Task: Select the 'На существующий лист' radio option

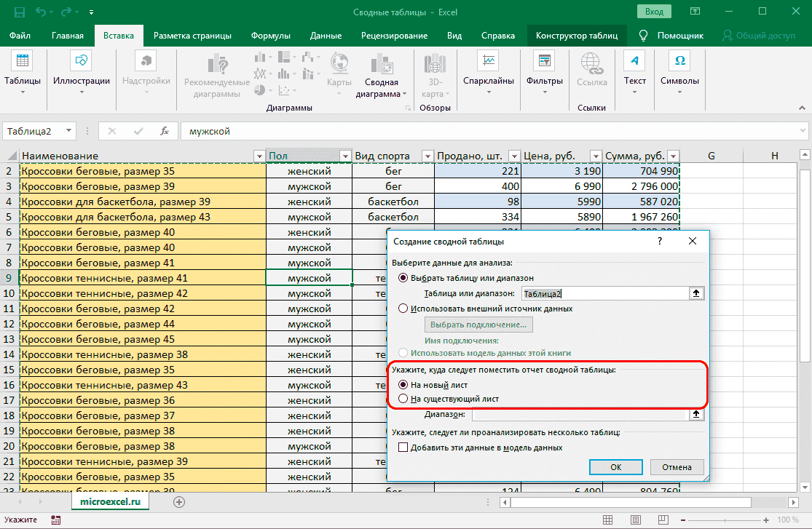Action: pyautogui.click(x=403, y=399)
